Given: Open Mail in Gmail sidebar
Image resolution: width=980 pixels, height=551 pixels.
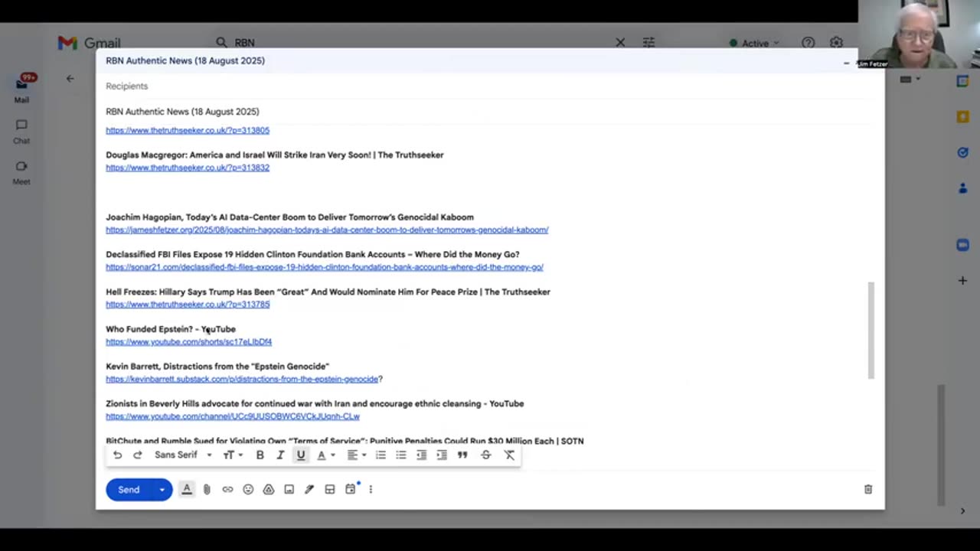Looking at the screenshot, I should coord(21,90).
